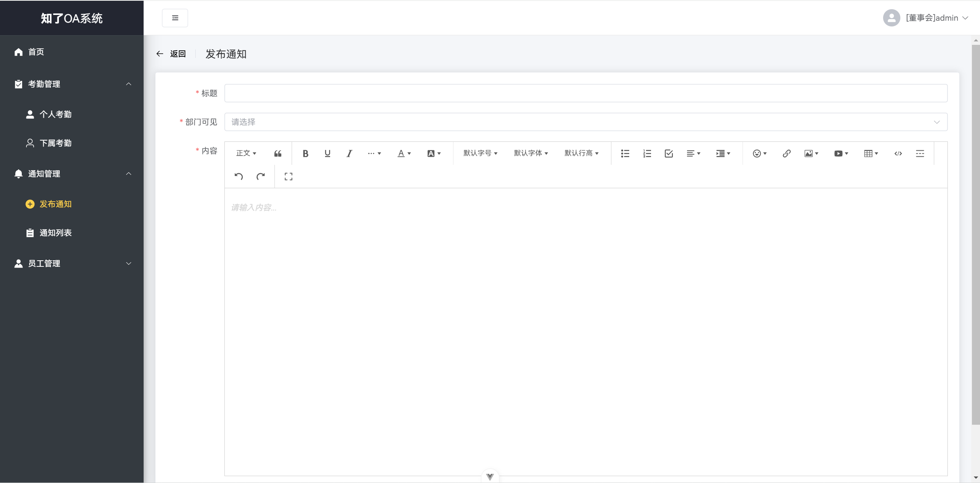Open the 默认字号 font size dropdown
Viewport: 980px width, 483px height.
pyautogui.click(x=480, y=153)
